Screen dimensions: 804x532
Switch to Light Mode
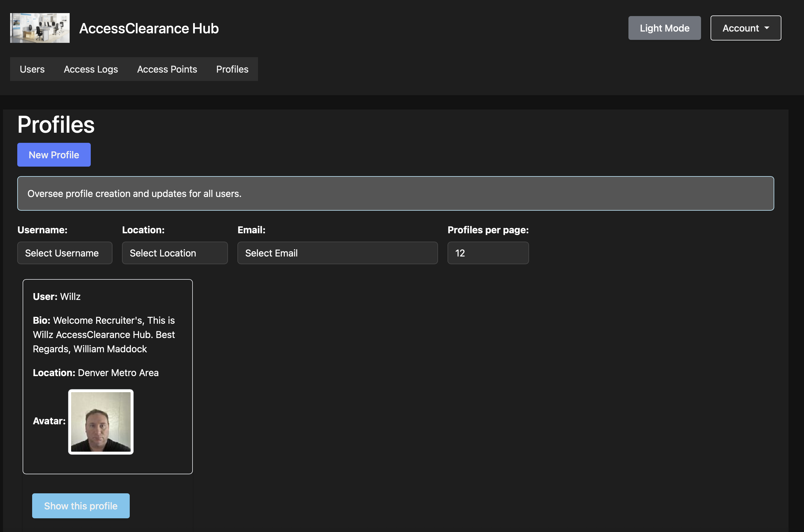click(664, 28)
